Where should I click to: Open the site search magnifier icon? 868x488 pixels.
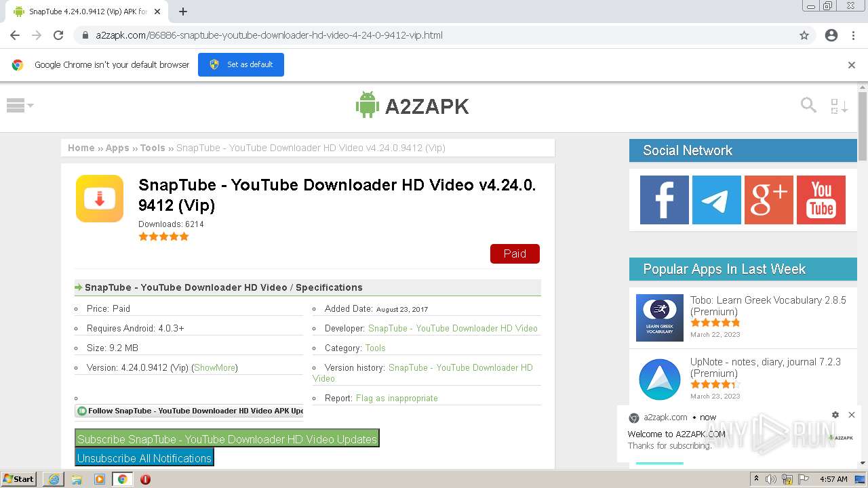[808, 105]
